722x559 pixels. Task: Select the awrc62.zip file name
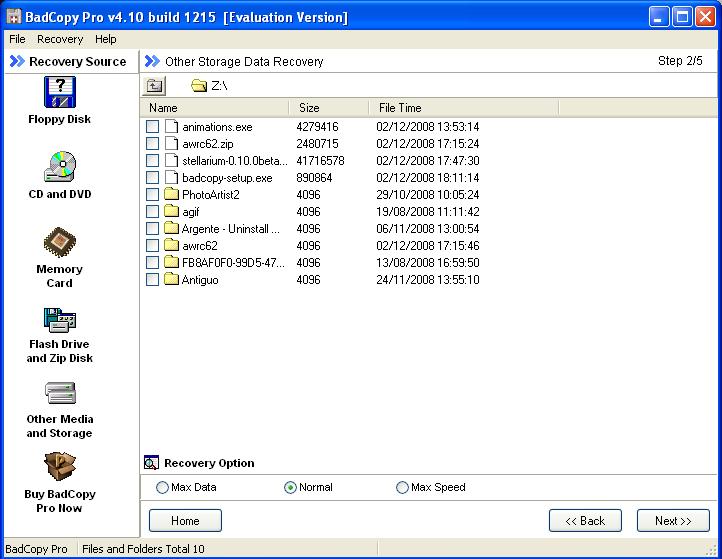(x=208, y=144)
